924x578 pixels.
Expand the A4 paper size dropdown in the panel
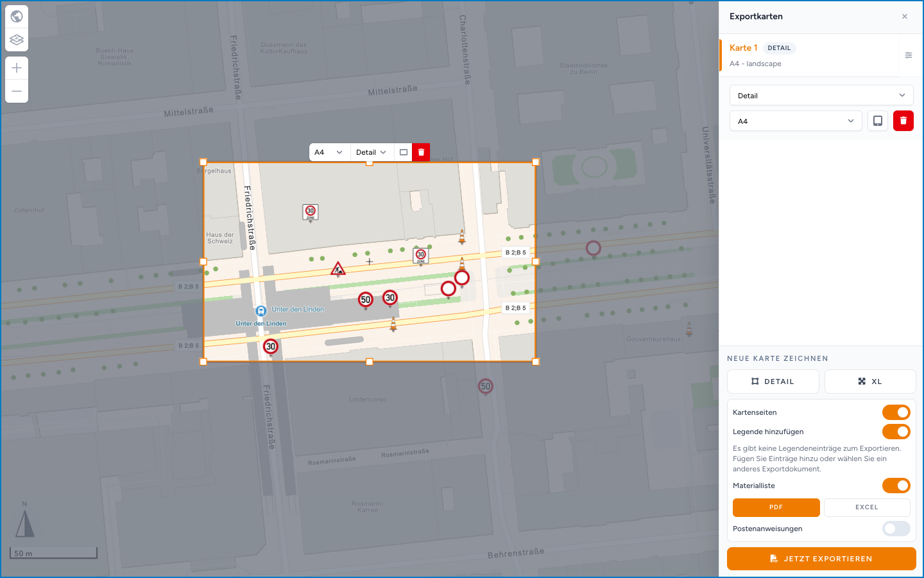click(796, 121)
